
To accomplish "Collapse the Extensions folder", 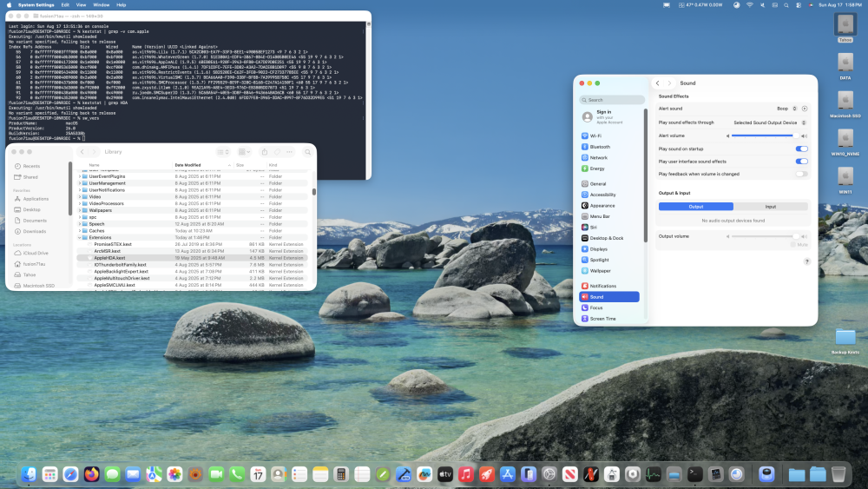I will (x=80, y=238).
